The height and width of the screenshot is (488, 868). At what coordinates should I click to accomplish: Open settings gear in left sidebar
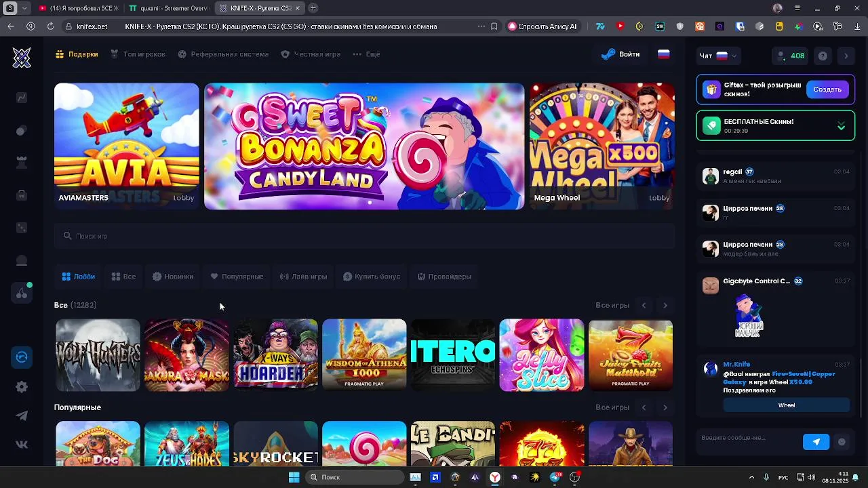click(22, 387)
